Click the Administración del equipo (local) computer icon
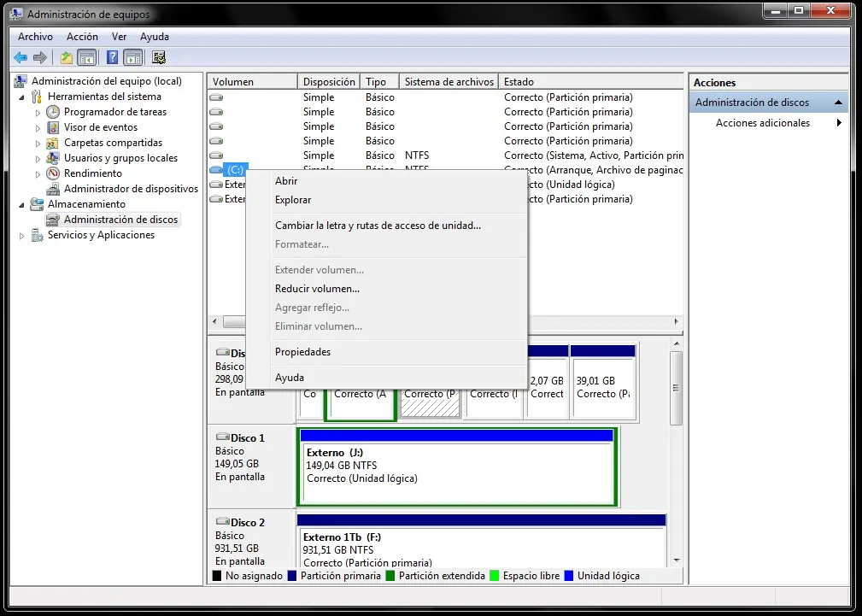The width and height of the screenshot is (862, 616). [x=21, y=81]
